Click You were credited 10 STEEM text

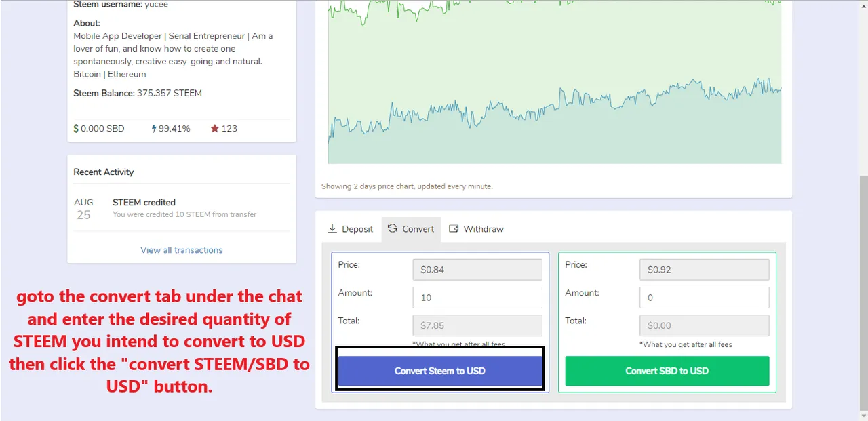[x=184, y=214]
